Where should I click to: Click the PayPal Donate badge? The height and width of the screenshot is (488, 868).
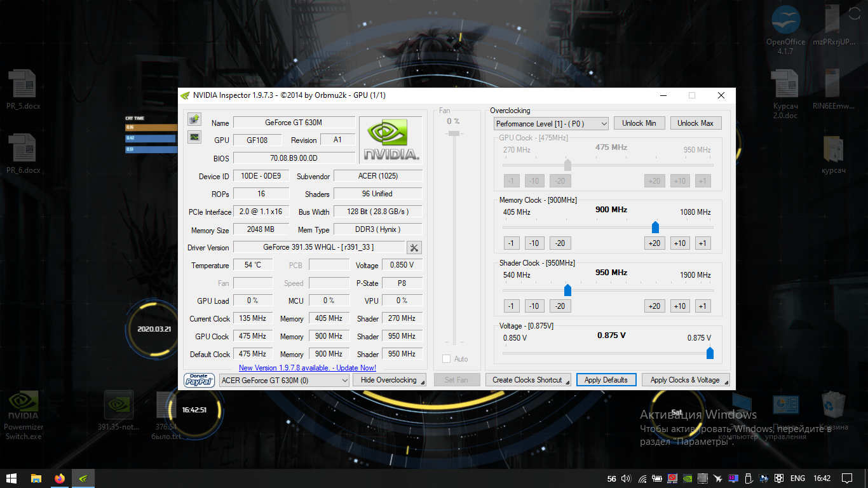click(199, 380)
